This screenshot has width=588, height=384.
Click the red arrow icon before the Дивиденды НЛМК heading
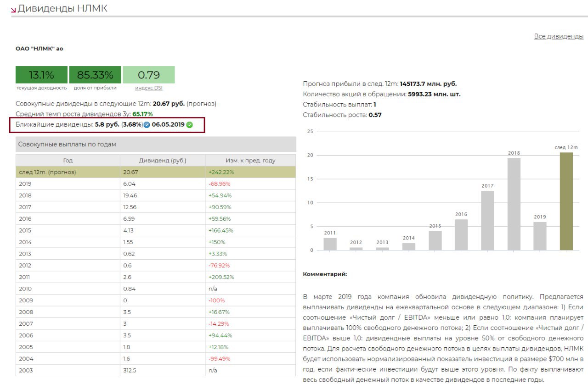pos(13,10)
